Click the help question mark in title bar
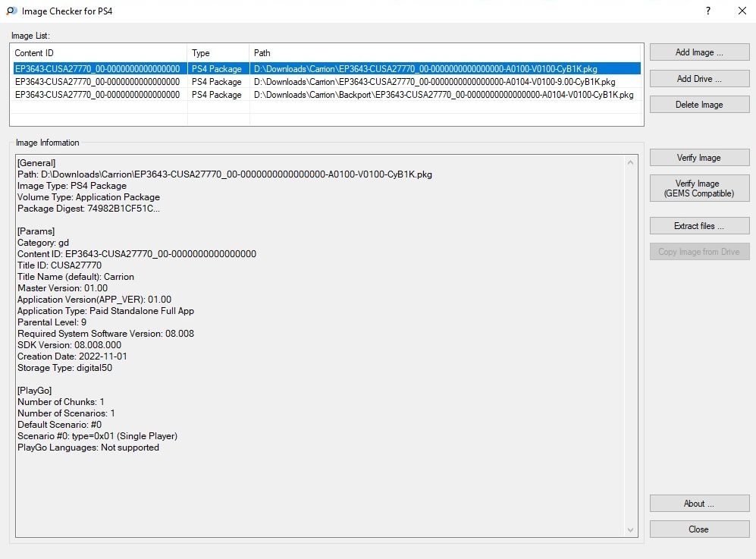756x559 pixels. (x=707, y=11)
